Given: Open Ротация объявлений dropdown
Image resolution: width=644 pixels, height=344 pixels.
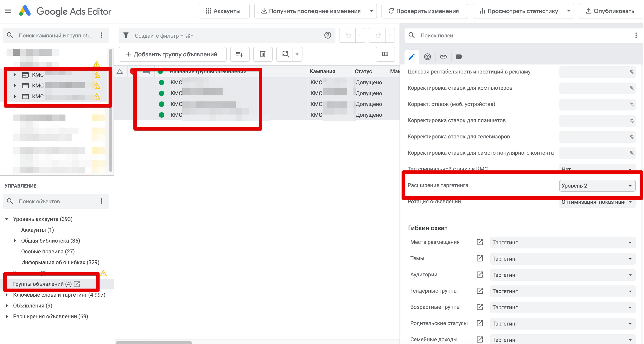Looking at the screenshot, I should [x=597, y=202].
